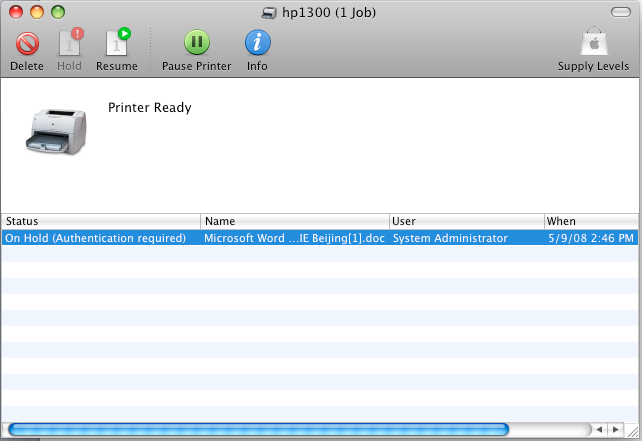Click the scroll right arrow
Image resolution: width=642 pixels, height=441 pixels.
point(615,430)
